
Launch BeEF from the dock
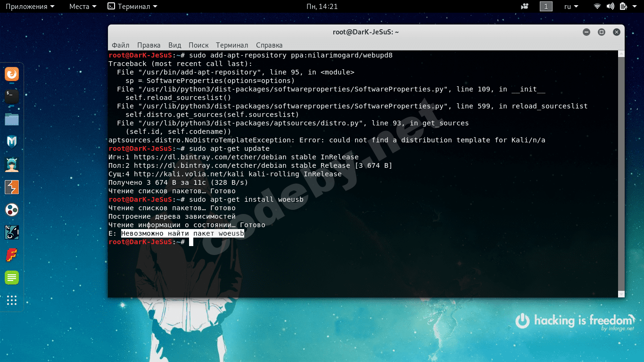click(12, 232)
